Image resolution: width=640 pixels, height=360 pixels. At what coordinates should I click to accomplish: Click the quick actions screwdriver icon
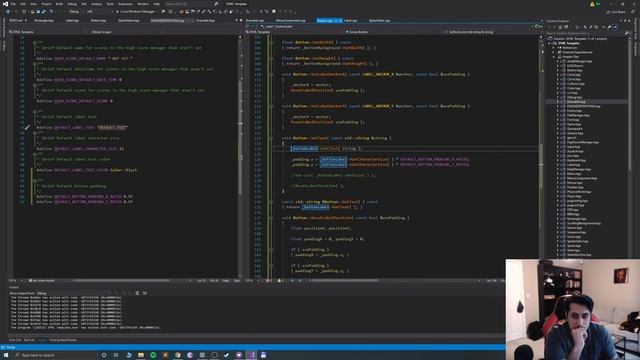[27, 127]
